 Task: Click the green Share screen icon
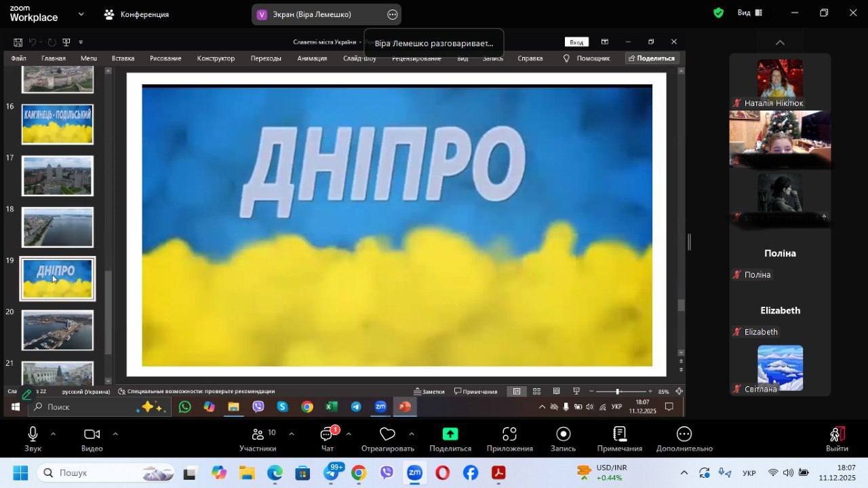point(450,434)
